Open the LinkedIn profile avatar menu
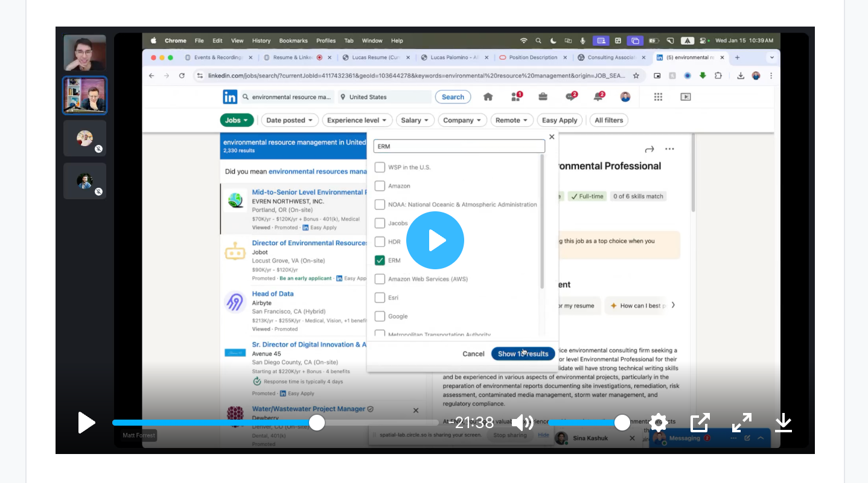 (625, 97)
